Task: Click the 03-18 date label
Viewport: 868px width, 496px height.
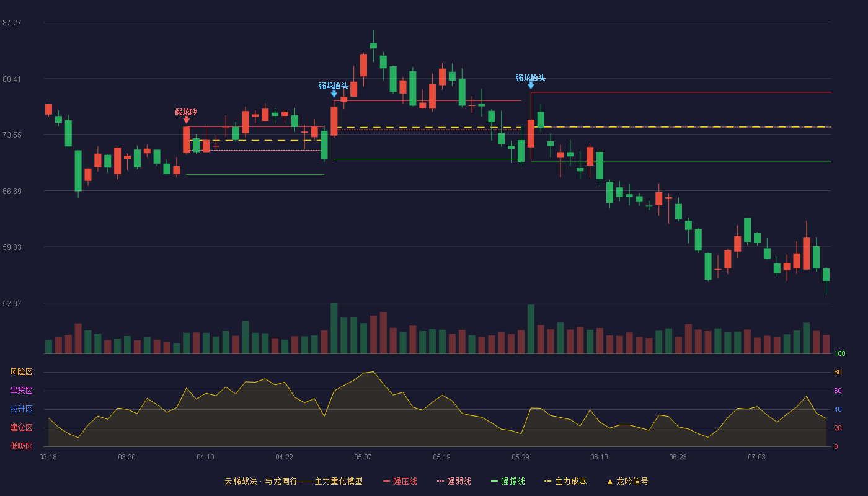Action: 48,457
